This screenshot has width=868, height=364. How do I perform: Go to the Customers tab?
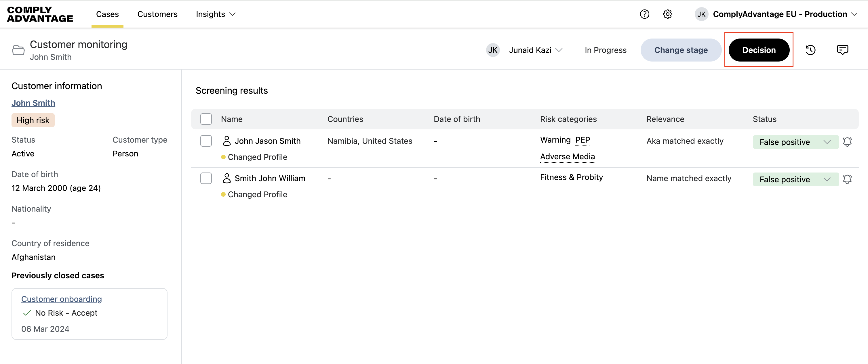(x=157, y=14)
